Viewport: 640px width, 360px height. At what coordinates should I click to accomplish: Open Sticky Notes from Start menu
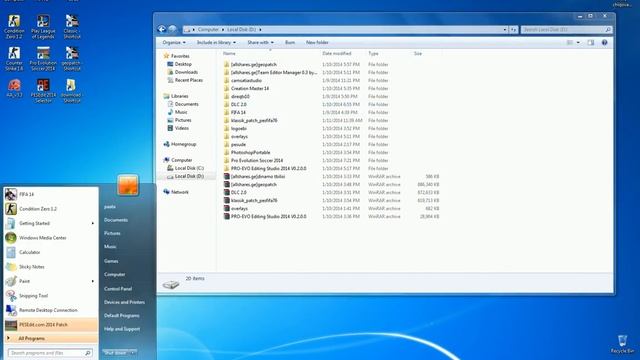[51, 267]
